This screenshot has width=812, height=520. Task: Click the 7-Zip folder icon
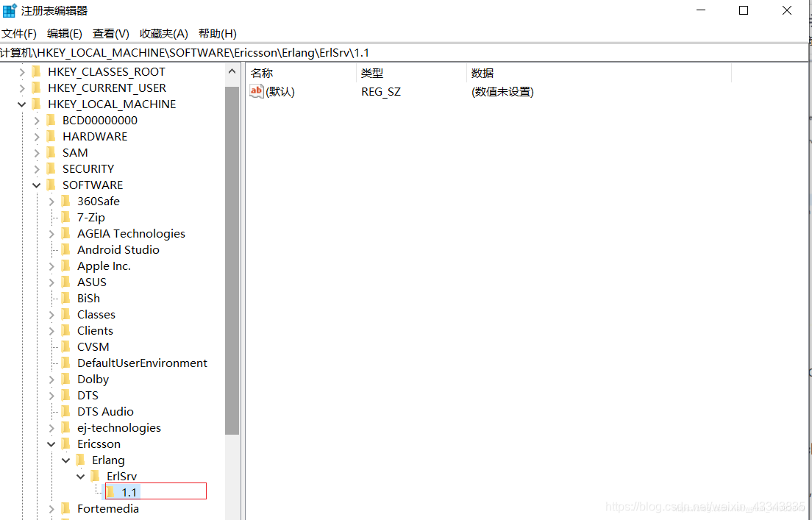[65, 217]
